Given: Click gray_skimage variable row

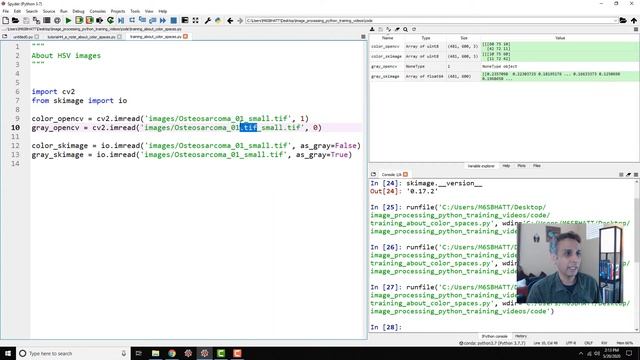Looking at the screenshot, I should point(504,76).
